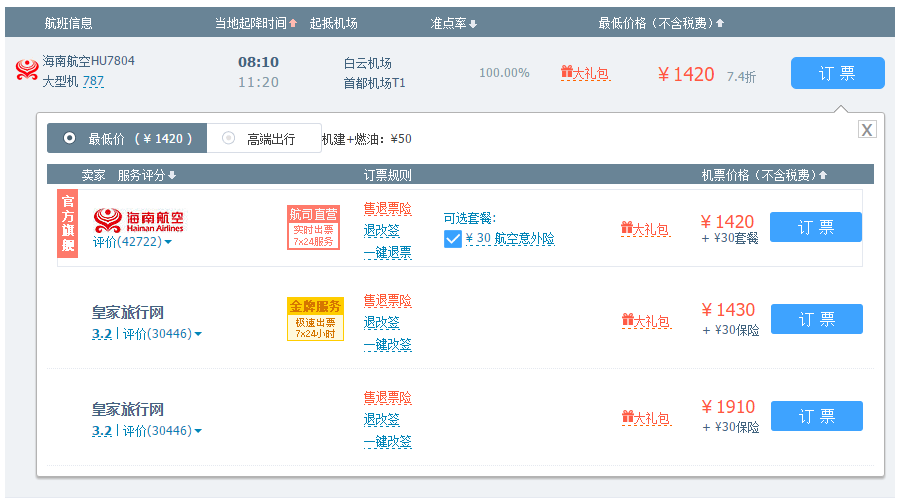Sort by 准点率

coord(454,23)
